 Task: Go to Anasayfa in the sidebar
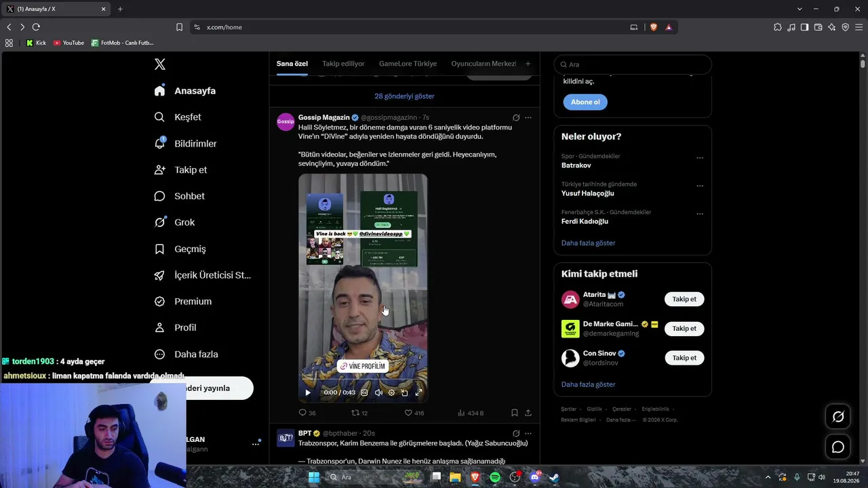point(185,91)
